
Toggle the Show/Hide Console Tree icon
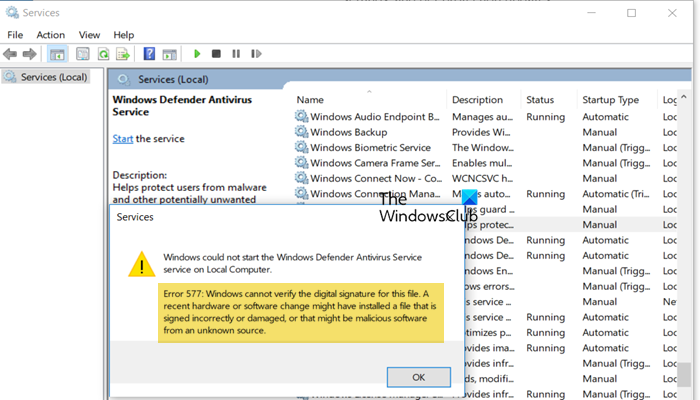click(57, 54)
